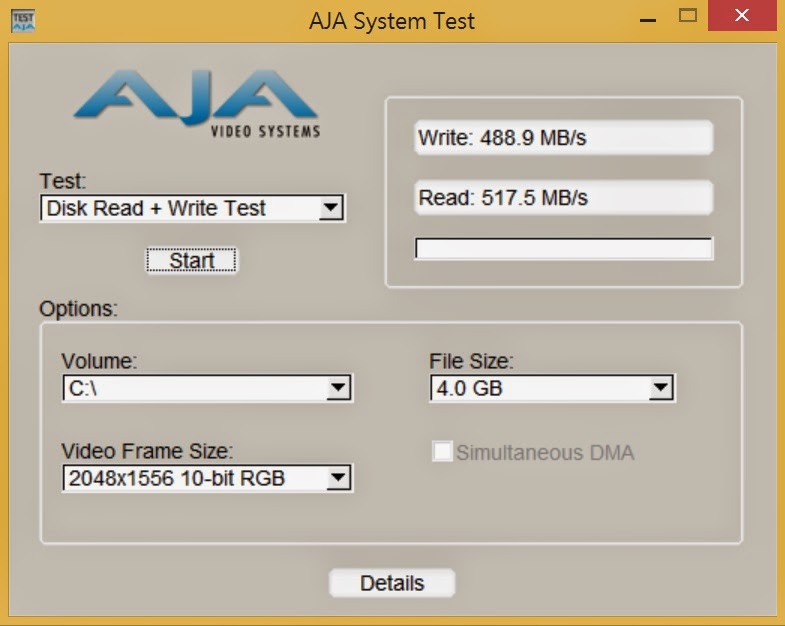Click the File Size: label
Image resolution: width=785 pixels, height=626 pixels.
coord(472,361)
